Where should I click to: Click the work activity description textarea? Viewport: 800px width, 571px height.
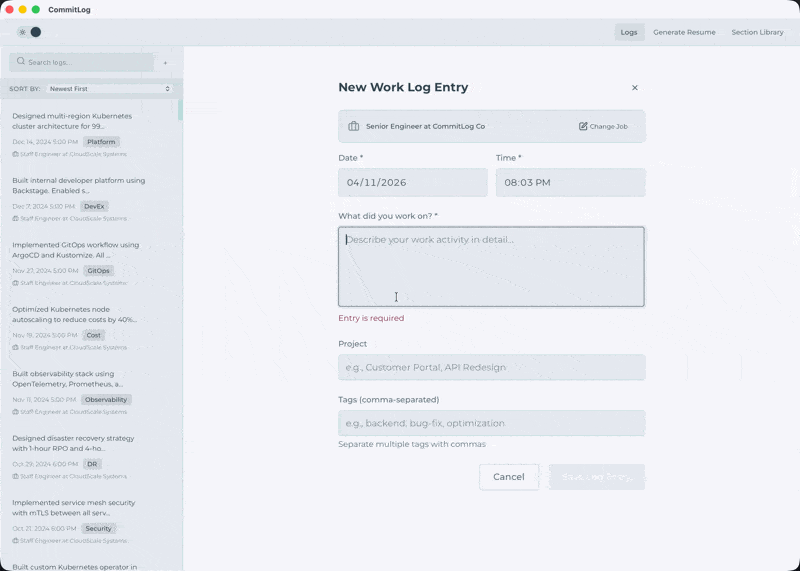(x=491, y=267)
